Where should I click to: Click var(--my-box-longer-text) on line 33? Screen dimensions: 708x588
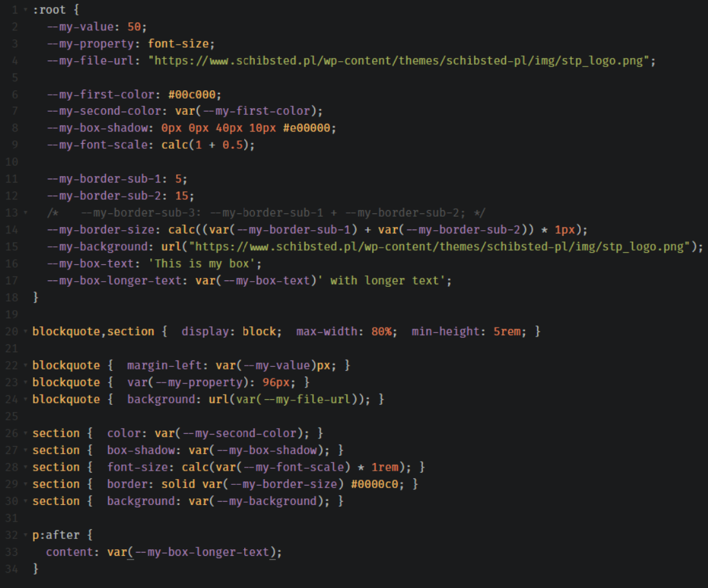click(192, 552)
